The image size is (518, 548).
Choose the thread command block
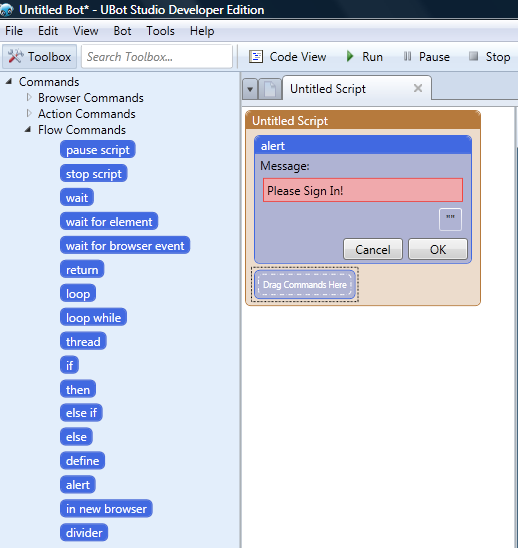point(83,341)
